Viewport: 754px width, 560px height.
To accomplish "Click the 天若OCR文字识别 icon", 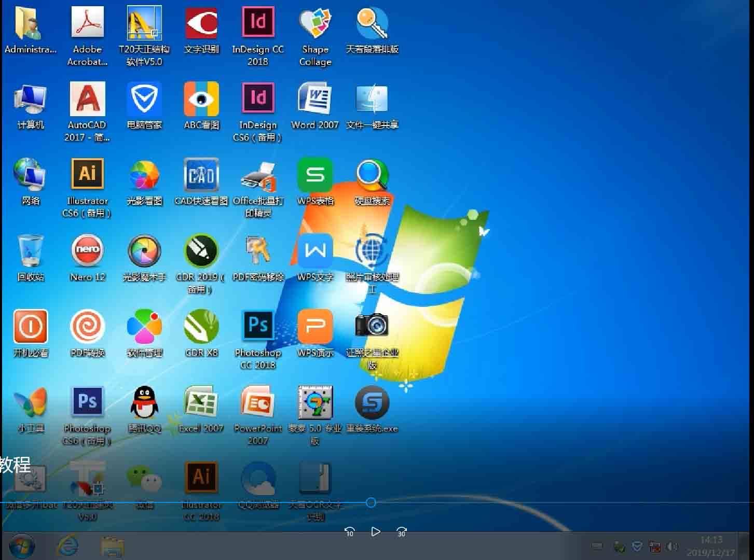I will 315,478.
